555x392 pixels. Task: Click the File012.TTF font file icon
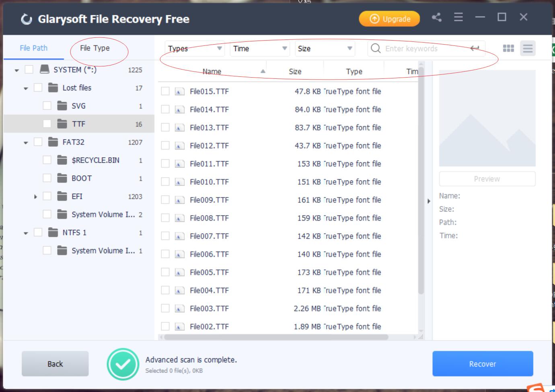pos(179,146)
